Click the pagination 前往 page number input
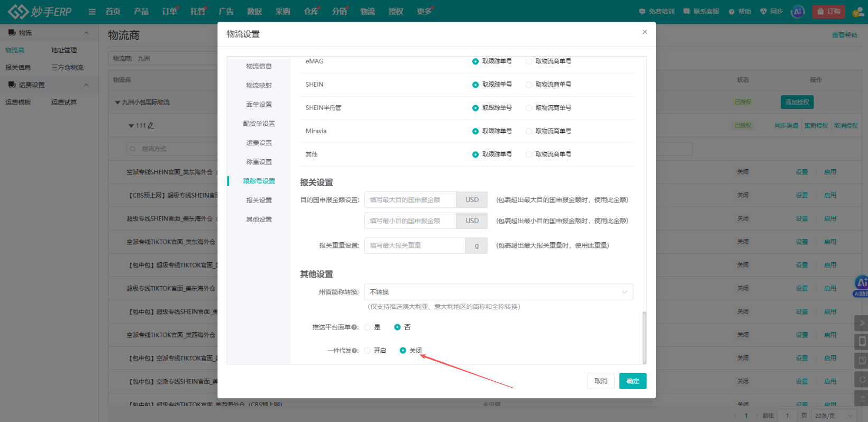Viewport: 868px width, 422px height. [788, 416]
